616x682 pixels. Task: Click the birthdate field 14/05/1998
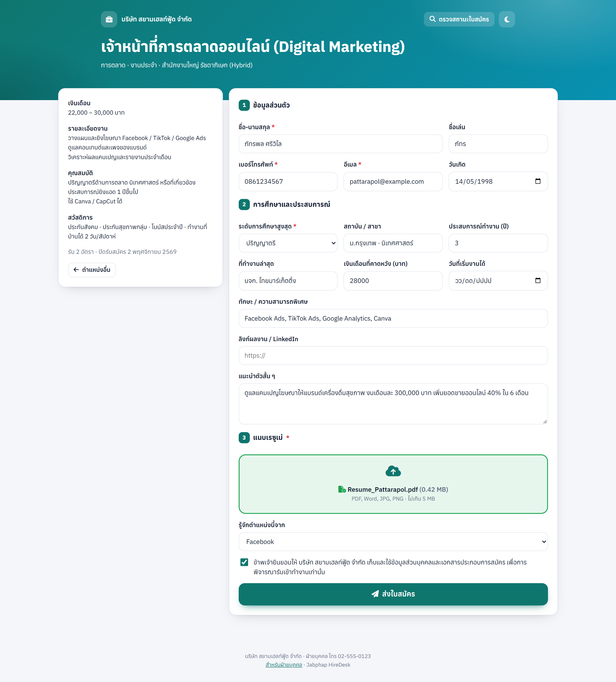(x=498, y=181)
